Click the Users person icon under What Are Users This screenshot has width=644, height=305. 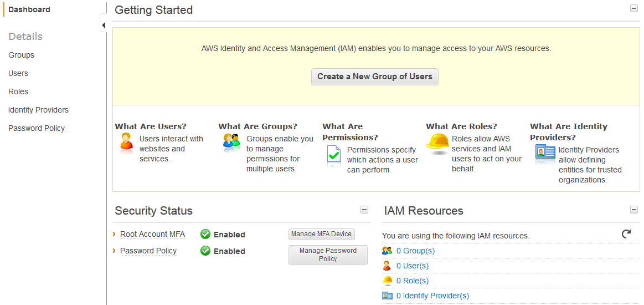pos(126,143)
